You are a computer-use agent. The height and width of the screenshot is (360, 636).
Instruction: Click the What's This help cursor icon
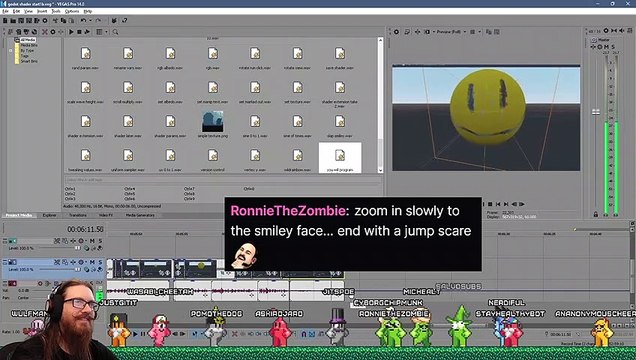tap(125, 21)
